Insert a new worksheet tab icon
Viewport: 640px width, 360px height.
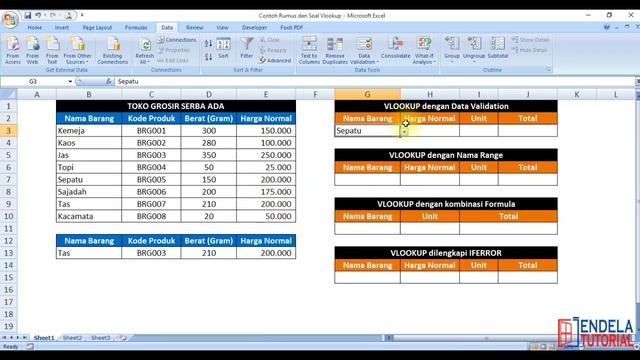click(x=122, y=338)
